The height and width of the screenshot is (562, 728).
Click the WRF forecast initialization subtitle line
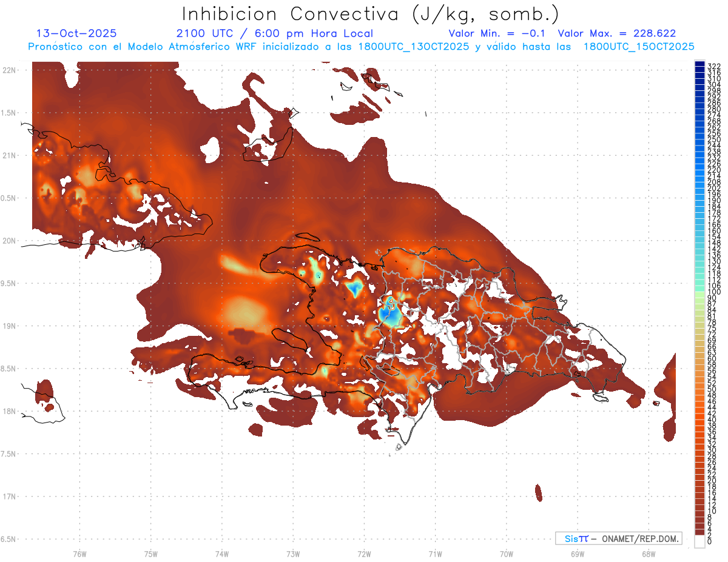(361, 47)
